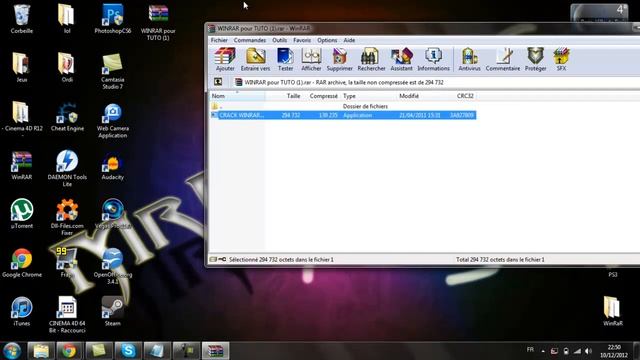This screenshot has height=360, width=640.
Task: Click the Informations toolbar icon
Action: (433, 60)
